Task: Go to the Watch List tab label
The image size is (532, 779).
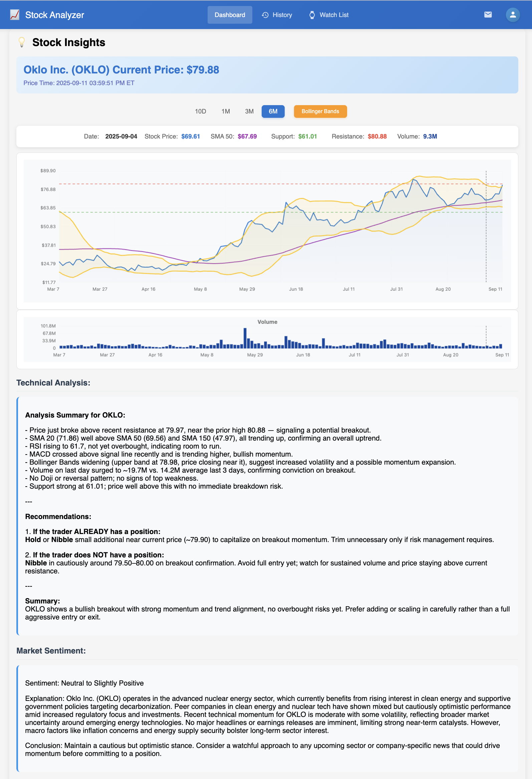Action: coord(334,15)
